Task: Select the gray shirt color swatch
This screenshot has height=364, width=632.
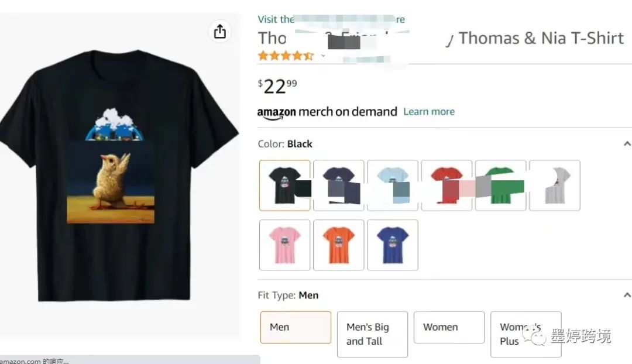Action: click(555, 185)
